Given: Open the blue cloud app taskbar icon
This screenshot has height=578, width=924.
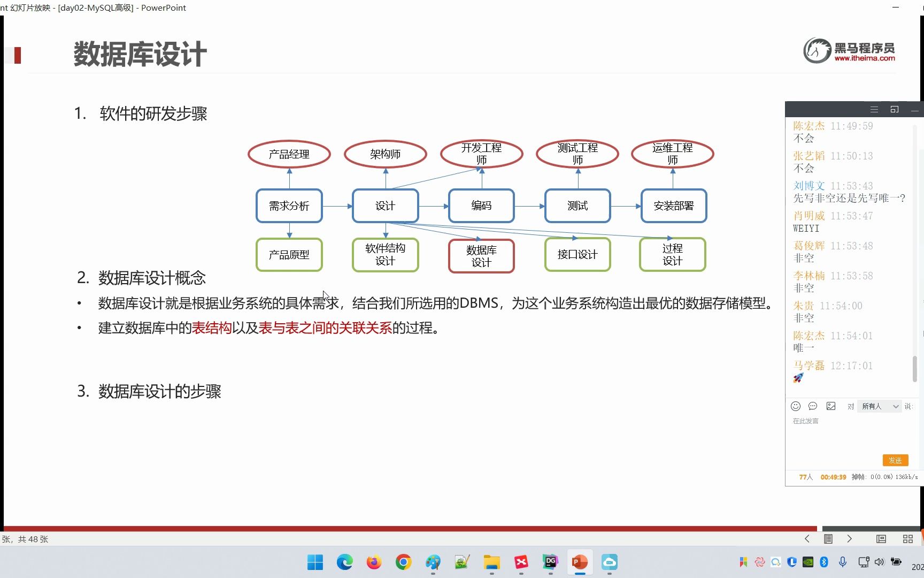Looking at the screenshot, I should (609, 562).
